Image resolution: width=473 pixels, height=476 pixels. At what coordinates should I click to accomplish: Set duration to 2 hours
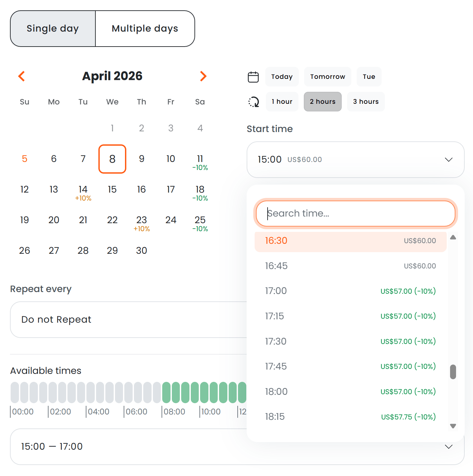pos(323,101)
